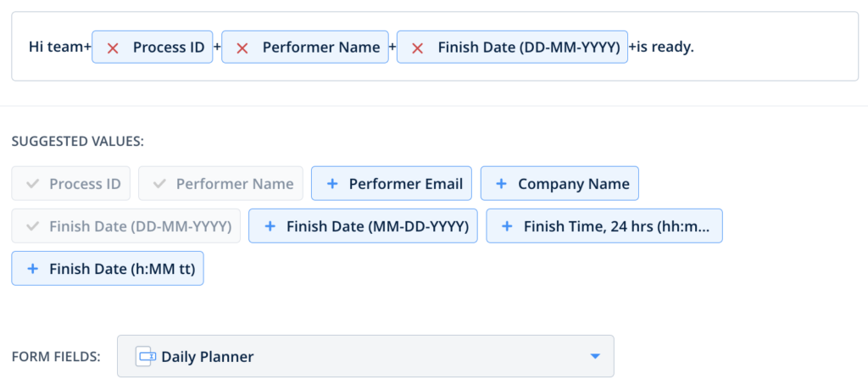
Task: Click the 'Hi team' text in message
Action: coord(55,47)
